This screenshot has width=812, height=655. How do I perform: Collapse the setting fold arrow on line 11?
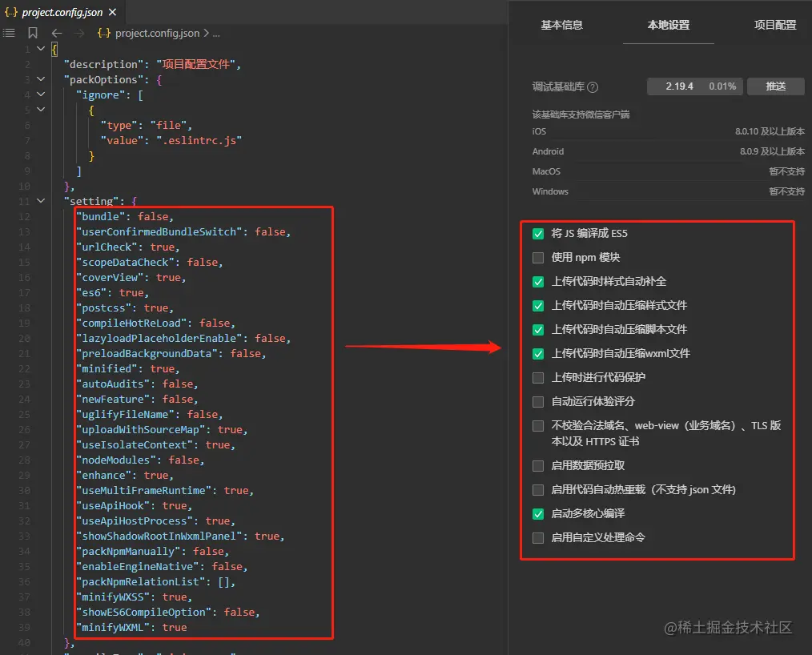click(41, 201)
